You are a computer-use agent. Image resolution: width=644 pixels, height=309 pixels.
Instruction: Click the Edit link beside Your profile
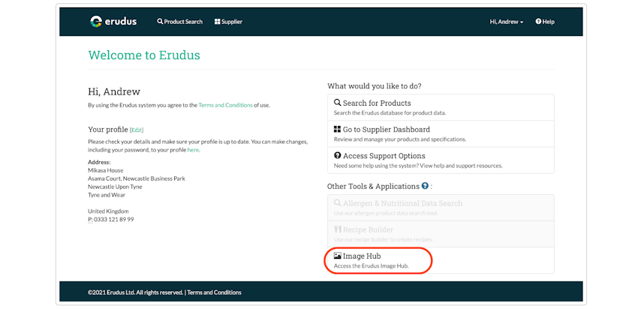click(137, 130)
